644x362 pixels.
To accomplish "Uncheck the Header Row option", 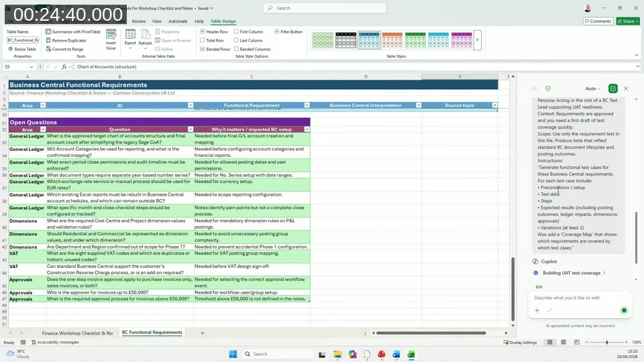I will pyautogui.click(x=203, y=32).
